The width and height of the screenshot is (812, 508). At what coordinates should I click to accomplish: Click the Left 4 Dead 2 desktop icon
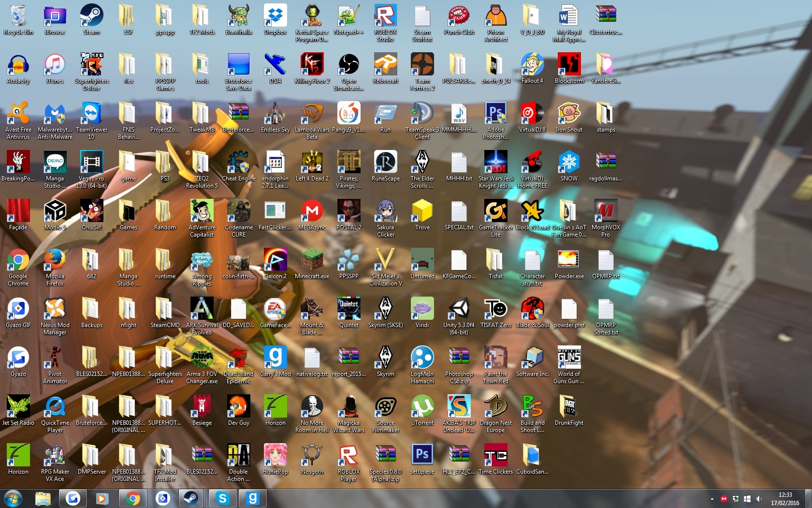point(312,166)
